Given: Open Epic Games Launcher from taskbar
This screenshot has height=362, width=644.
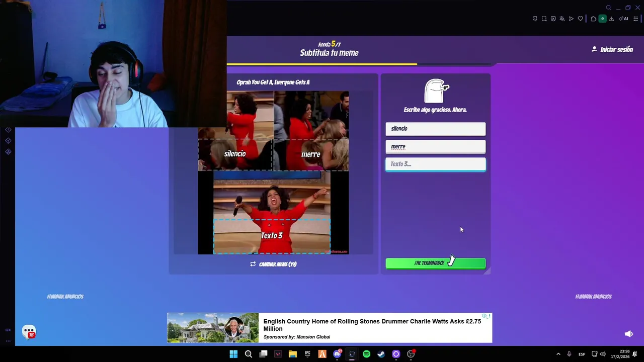Looking at the screenshot, I should point(307,354).
